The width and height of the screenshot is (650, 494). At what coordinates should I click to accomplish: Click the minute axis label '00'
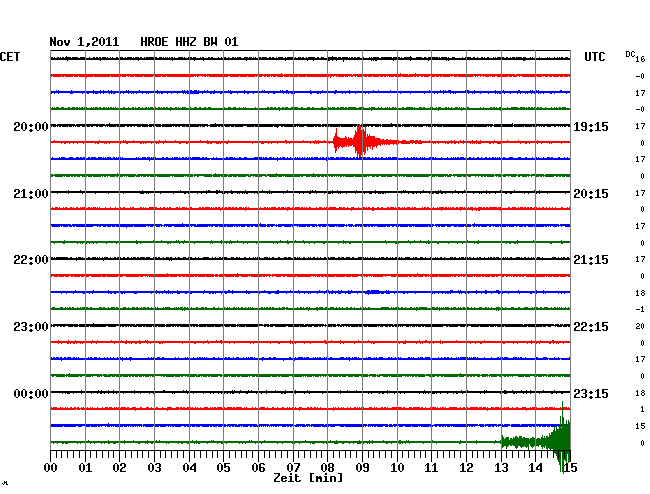[x=51, y=467]
